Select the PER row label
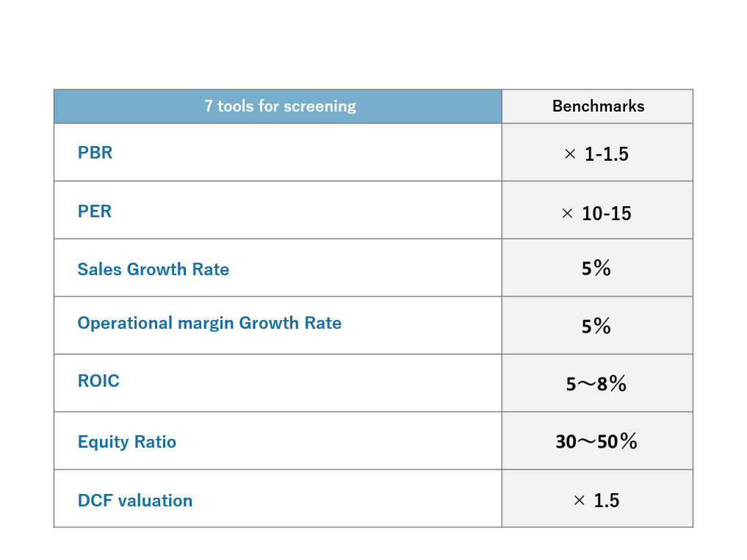Viewport: 747px width, 560px height. coord(95,211)
